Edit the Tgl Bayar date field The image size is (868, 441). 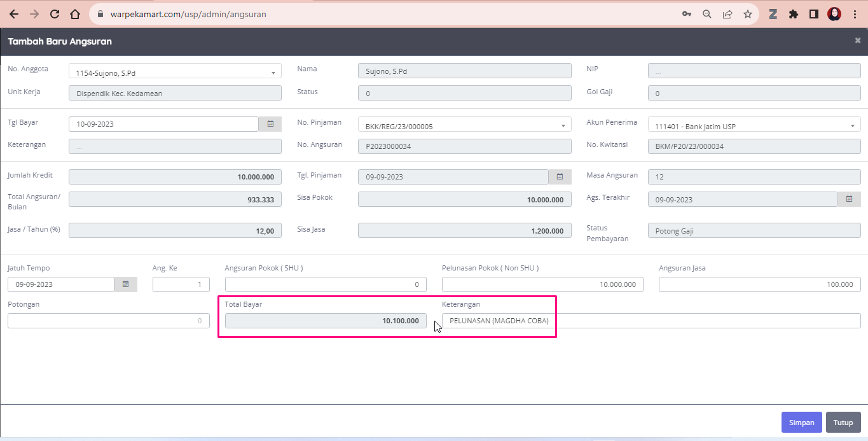coord(163,124)
